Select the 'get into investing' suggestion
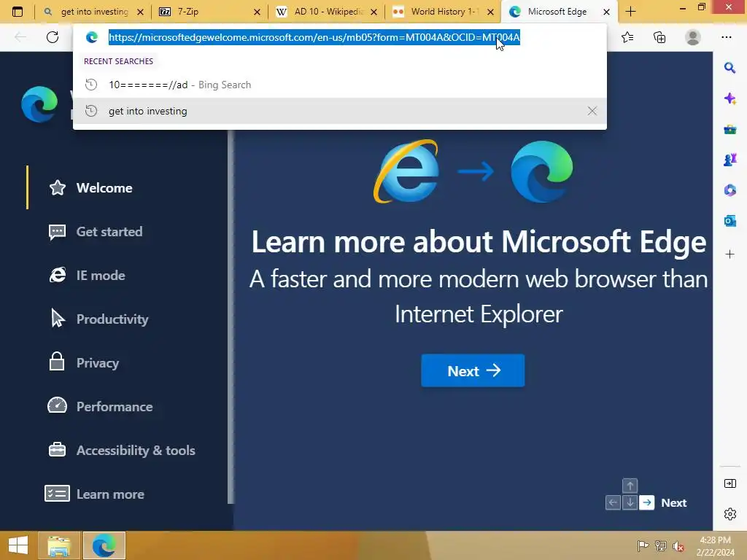Viewport: 747px width, 560px height. point(340,111)
